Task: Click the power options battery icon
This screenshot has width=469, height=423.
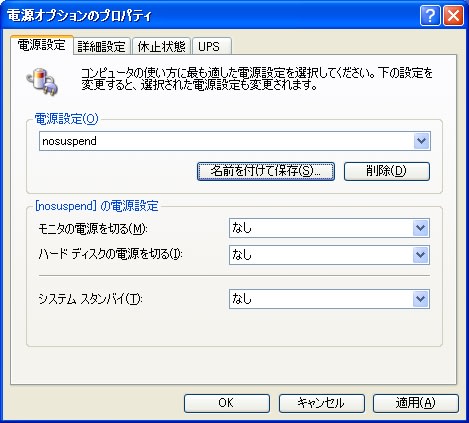Action: pyautogui.click(x=42, y=81)
